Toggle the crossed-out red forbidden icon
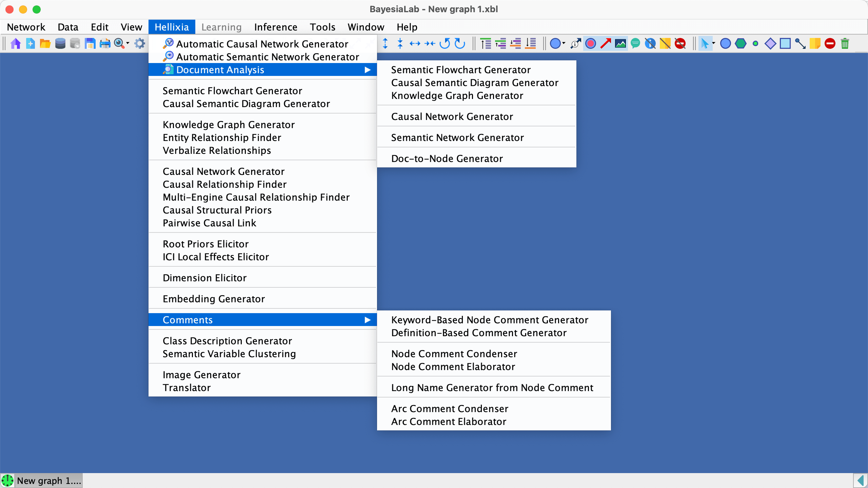The image size is (868, 488). [680, 43]
